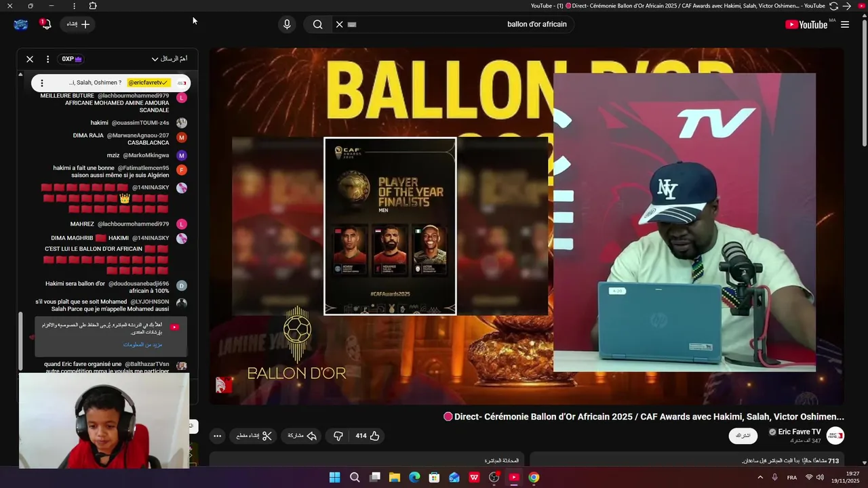Start voice search with microphone icon
The width and height of the screenshot is (868, 488).
pyautogui.click(x=287, y=24)
